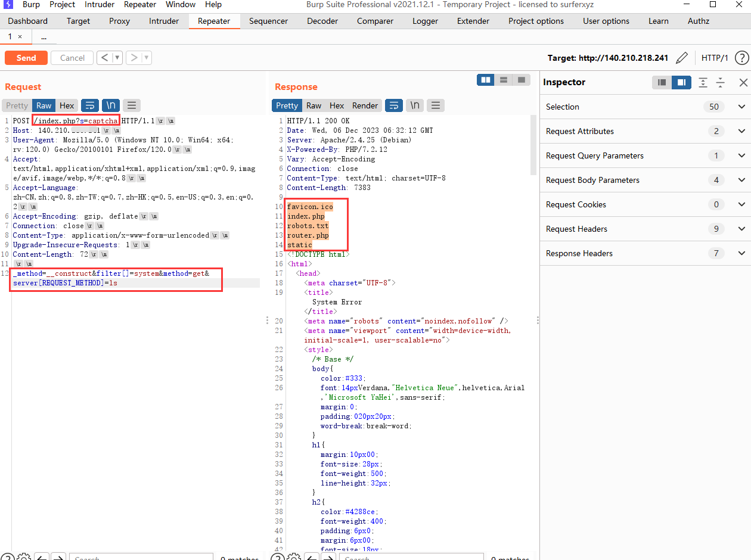
Task: Click the pencil icon to edit target
Action: pyautogui.click(x=681, y=58)
